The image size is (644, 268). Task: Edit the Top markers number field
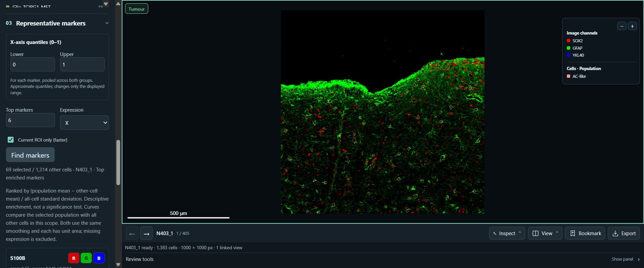[x=31, y=120]
